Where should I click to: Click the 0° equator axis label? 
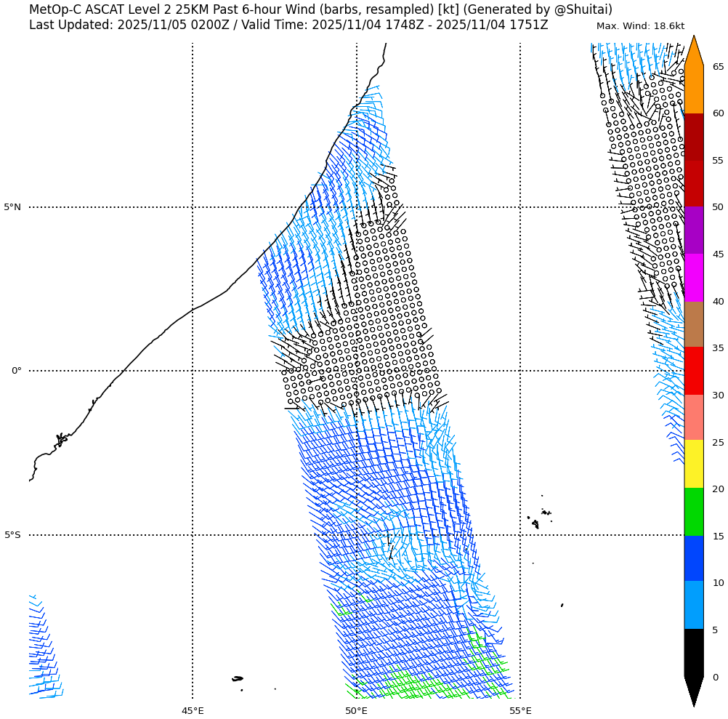point(16,371)
